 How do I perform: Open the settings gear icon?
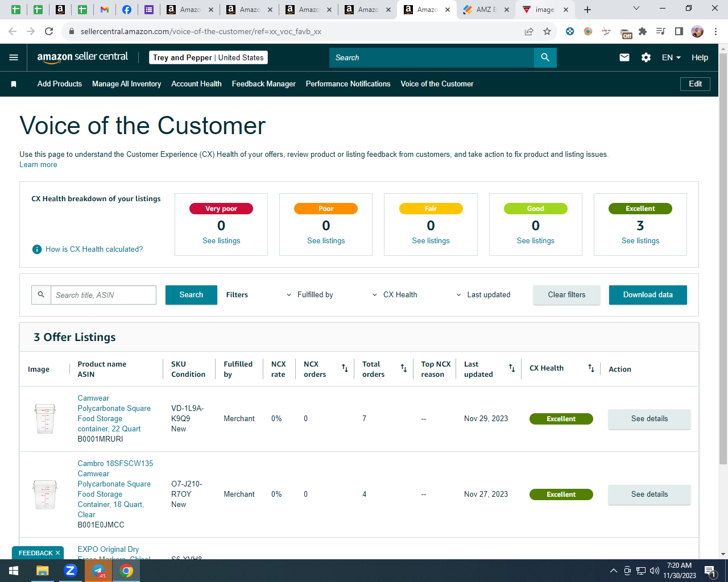click(x=646, y=57)
